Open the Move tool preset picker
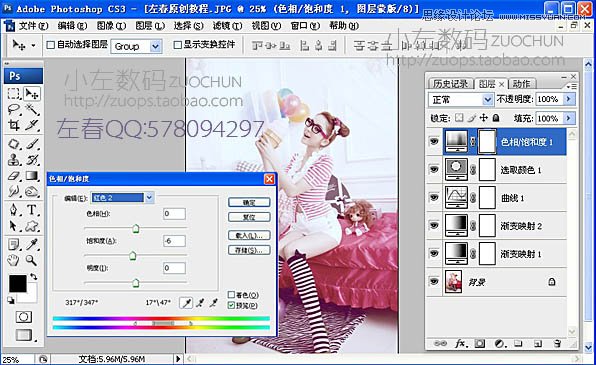This screenshot has height=365, width=596. tap(33, 46)
